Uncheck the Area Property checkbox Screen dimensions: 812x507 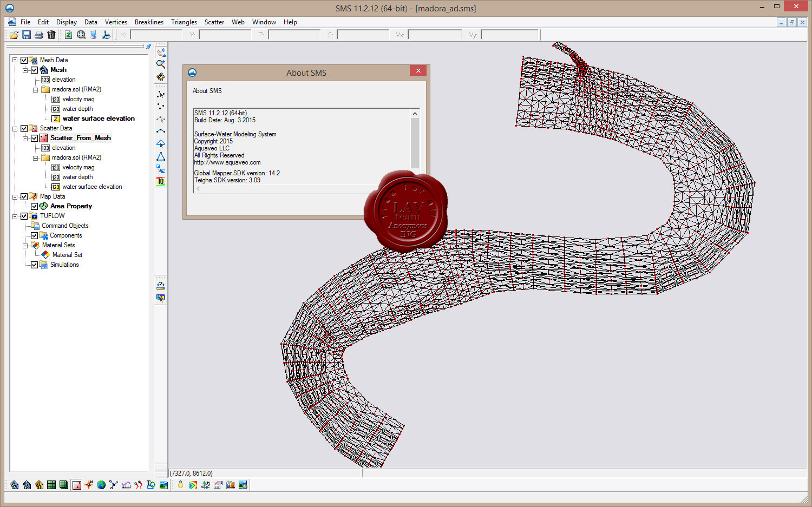[x=35, y=206]
